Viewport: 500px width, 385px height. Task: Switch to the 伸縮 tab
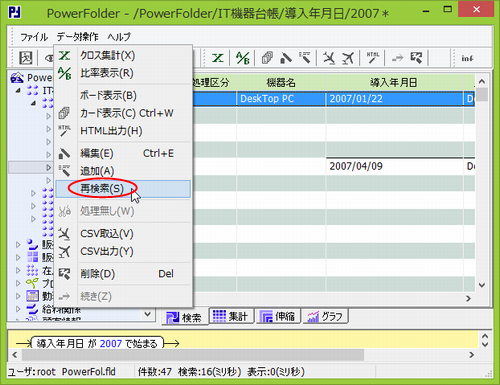point(277,316)
